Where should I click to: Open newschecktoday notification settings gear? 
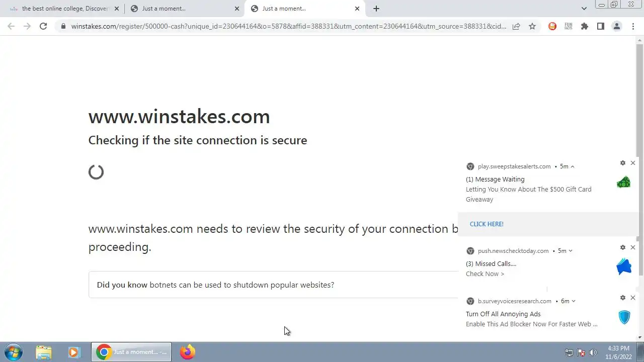[623, 247]
